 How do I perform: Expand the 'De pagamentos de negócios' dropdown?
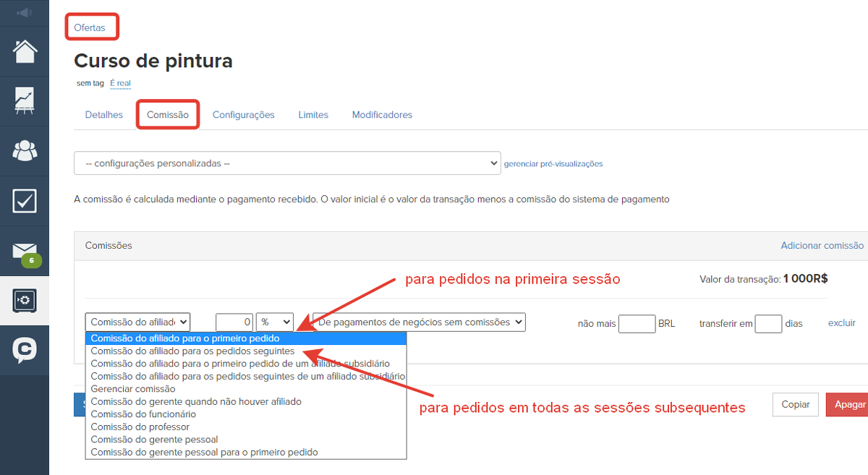pyautogui.click(x=419, y=322)
